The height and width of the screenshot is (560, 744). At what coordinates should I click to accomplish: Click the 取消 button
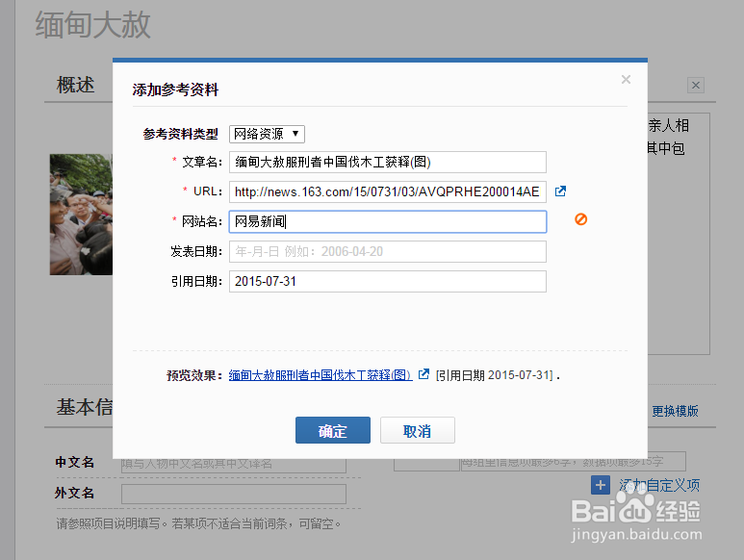(x=417, y=430)
